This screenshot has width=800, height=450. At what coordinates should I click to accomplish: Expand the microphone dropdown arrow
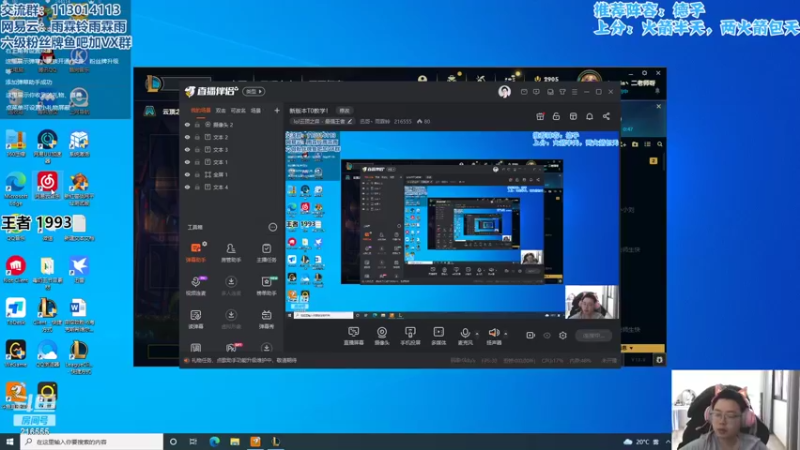(477, 334)
